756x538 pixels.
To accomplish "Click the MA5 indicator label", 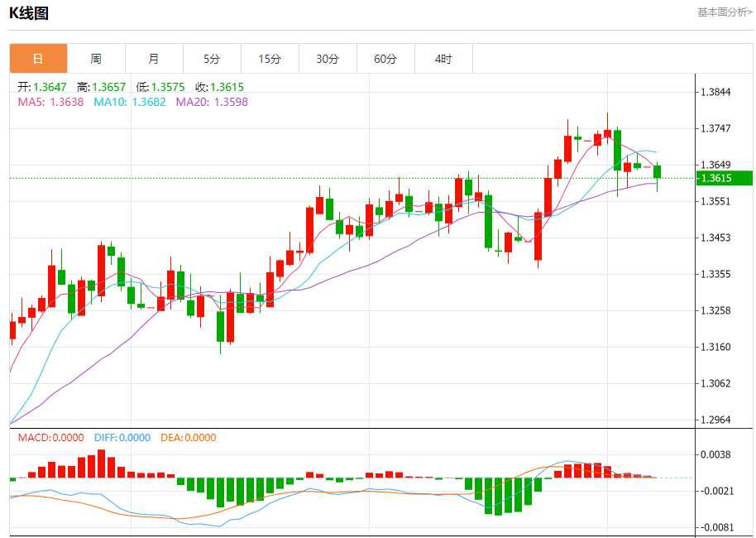I will pos(50,102).
